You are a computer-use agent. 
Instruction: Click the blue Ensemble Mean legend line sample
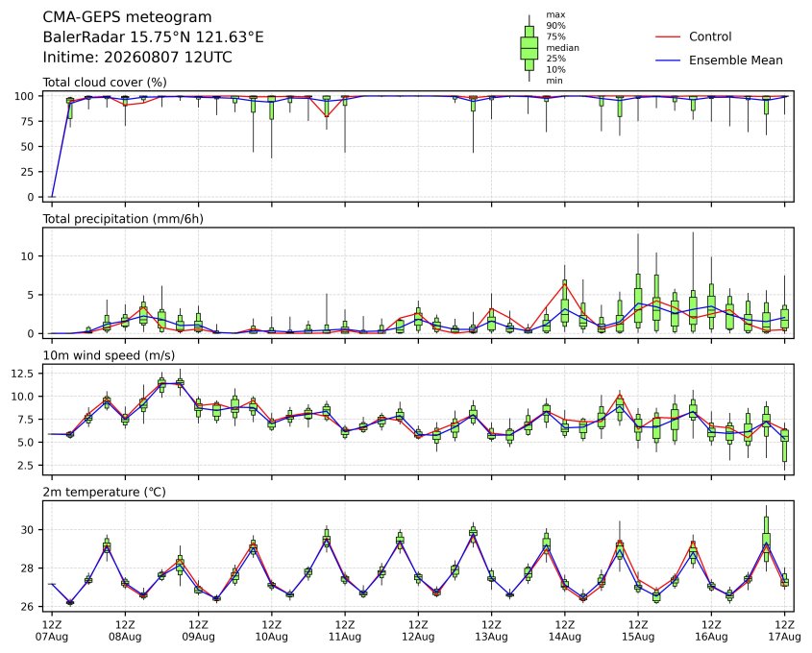tap(668, 60)
